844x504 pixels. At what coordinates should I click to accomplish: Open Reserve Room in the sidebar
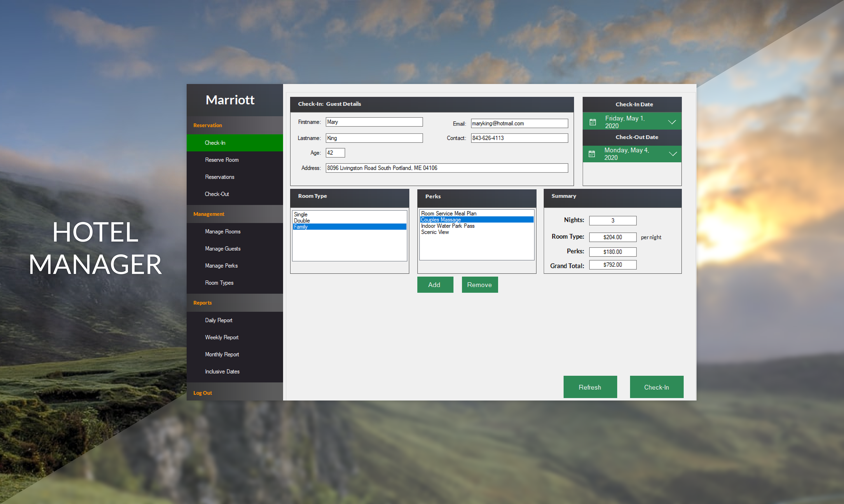[235, 160]
